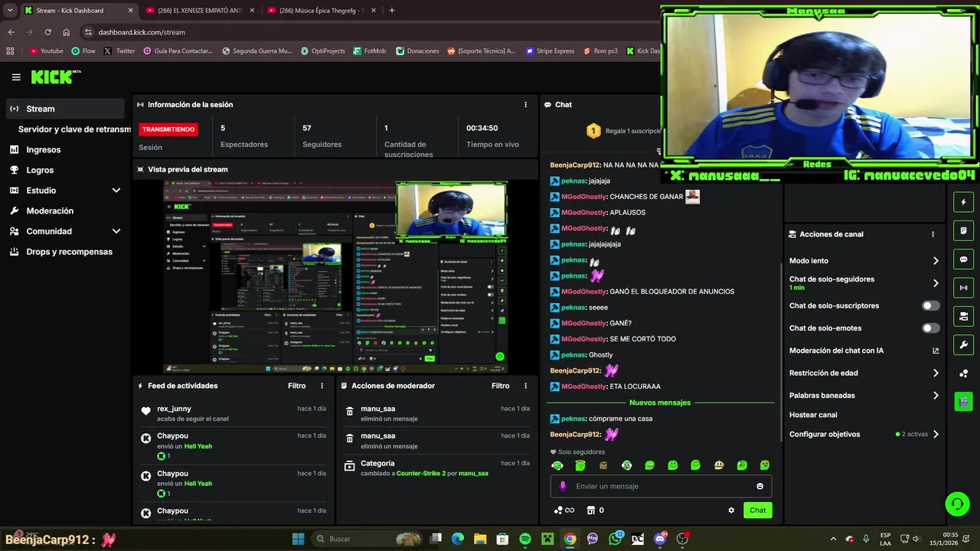The height and width of the screenshot is (551, 980).
Task: Expand Restricción de edad options
Action: pyautogui.click(x=935, y=373)
